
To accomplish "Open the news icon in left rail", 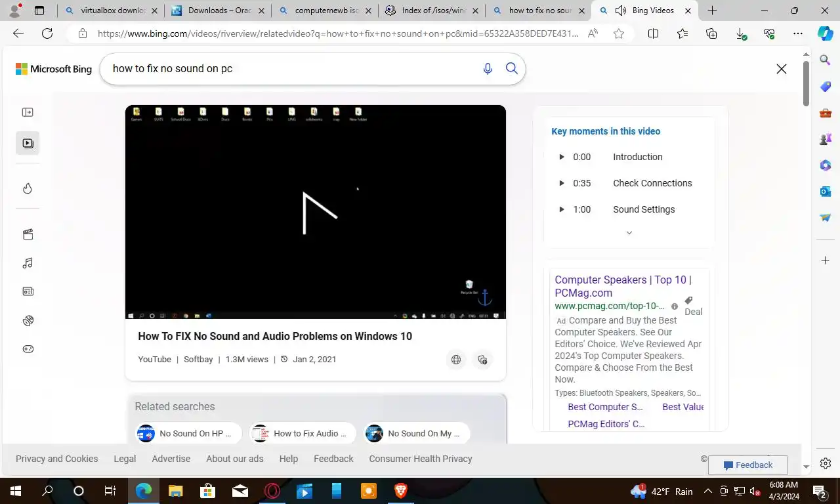I will [28, 291].
